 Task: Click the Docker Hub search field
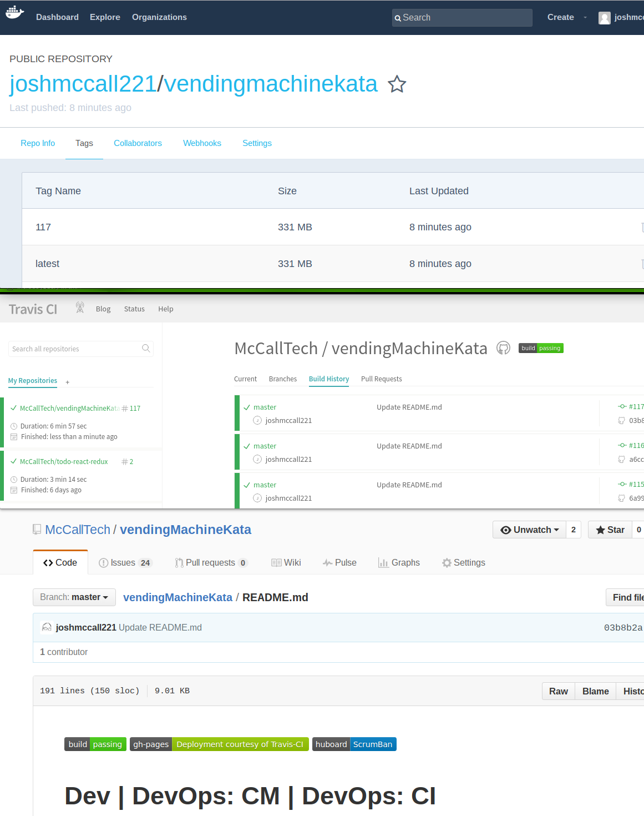point(462,17)
